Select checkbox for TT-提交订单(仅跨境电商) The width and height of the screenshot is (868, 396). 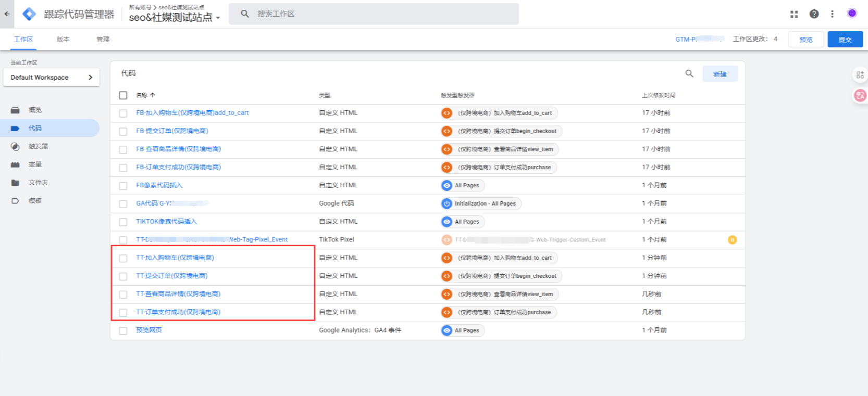(x=123, y=276)
